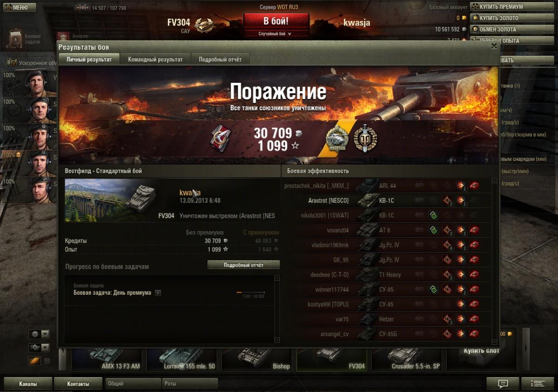Open the chat notifications icon at the bottom right

503,384
